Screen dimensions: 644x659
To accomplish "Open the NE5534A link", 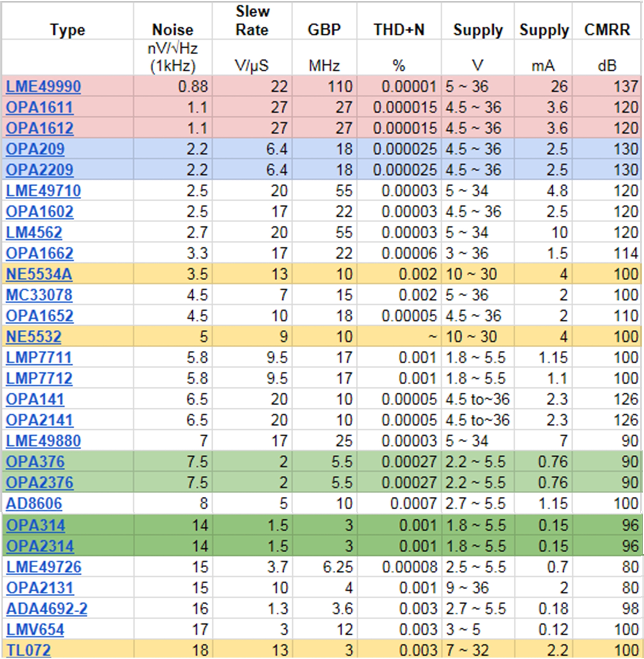I will [39, 274].
